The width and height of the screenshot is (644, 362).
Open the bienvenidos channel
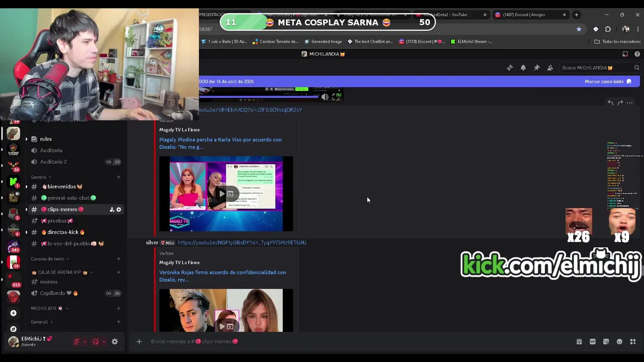(x=75, y=187)
